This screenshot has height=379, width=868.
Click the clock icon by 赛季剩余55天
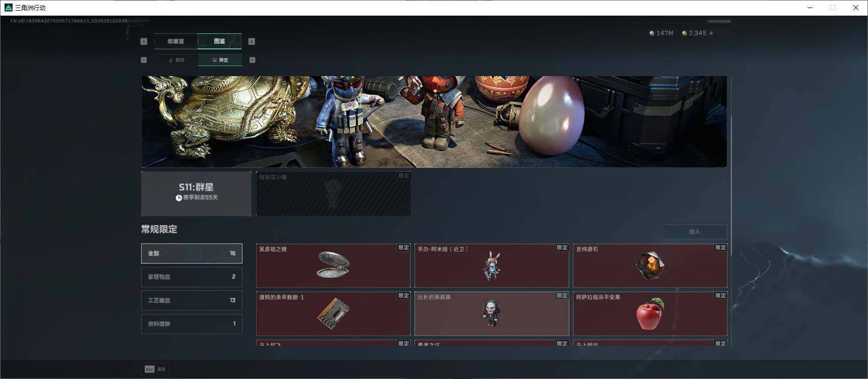point(178,198)
